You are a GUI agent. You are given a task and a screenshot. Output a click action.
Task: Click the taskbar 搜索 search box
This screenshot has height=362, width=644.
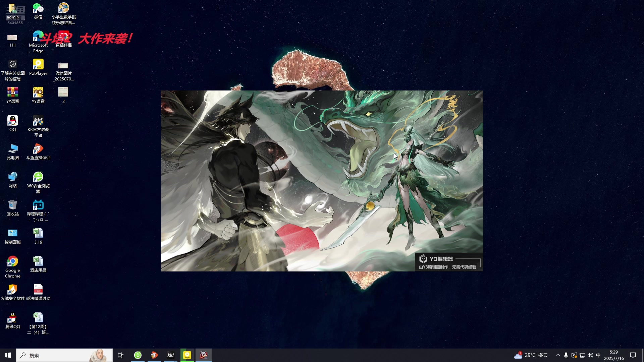[64, 355]
